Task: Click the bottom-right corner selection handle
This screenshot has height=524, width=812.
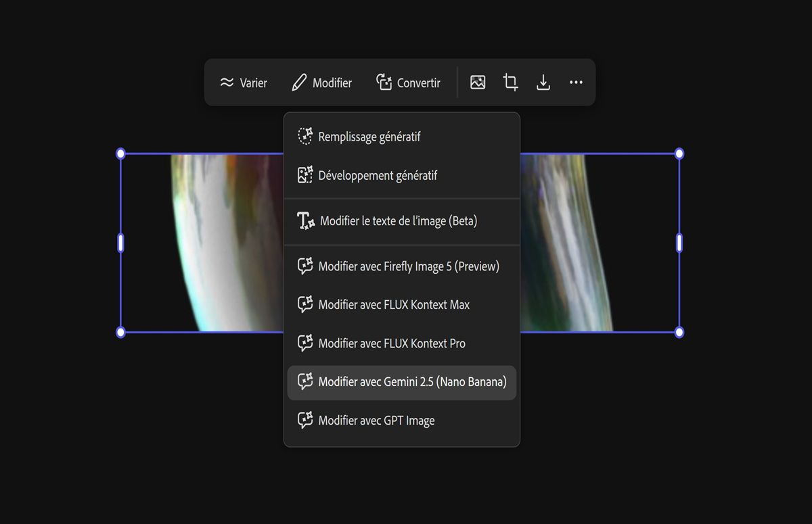Action: 679,332
